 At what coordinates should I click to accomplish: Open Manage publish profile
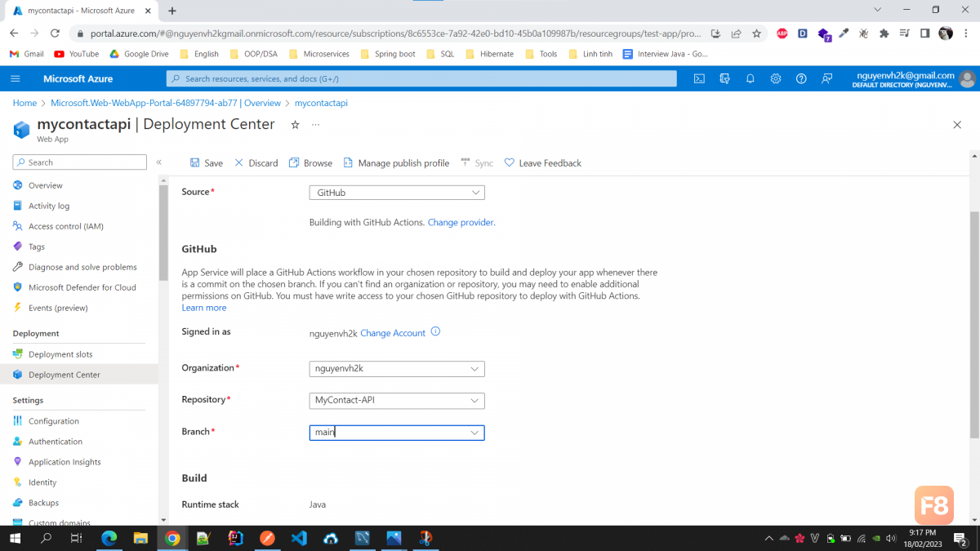396,163
